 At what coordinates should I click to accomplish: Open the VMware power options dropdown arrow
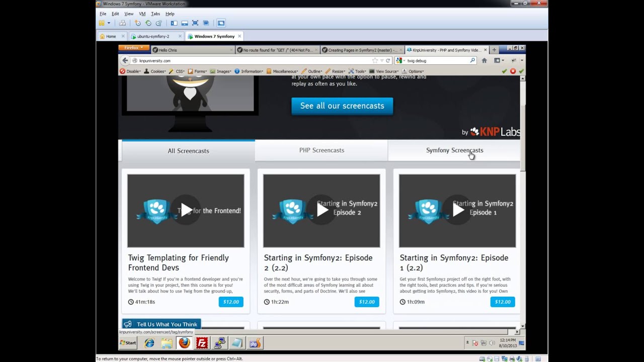[109, 23]
